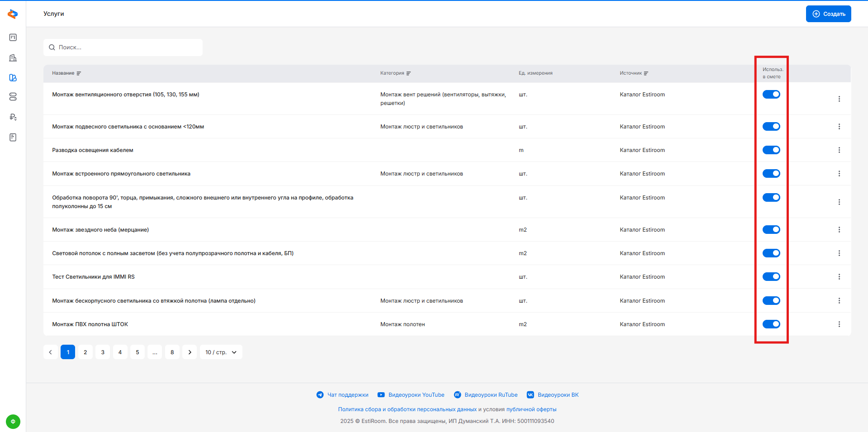Turn off toggle for Монтаж вентиляционного отверстия
This screenshot has height=432, width=868.
pos(771,95)
